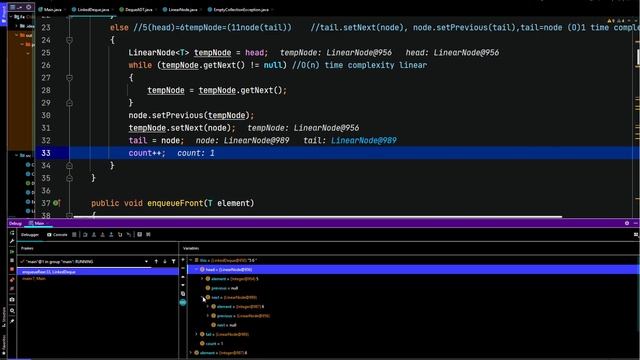Open View Breakpoints icon in debug sidebar
Image resolution: width=640 pixels, height=360 pixels.
pos(12,280)
